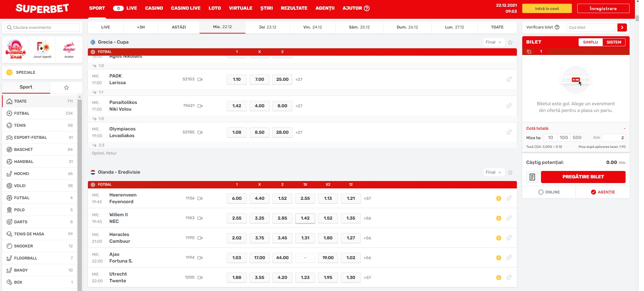Open the Final dropdown for Grecia - Cupa
The image size is (644, 291).
(x=494, y=42)
